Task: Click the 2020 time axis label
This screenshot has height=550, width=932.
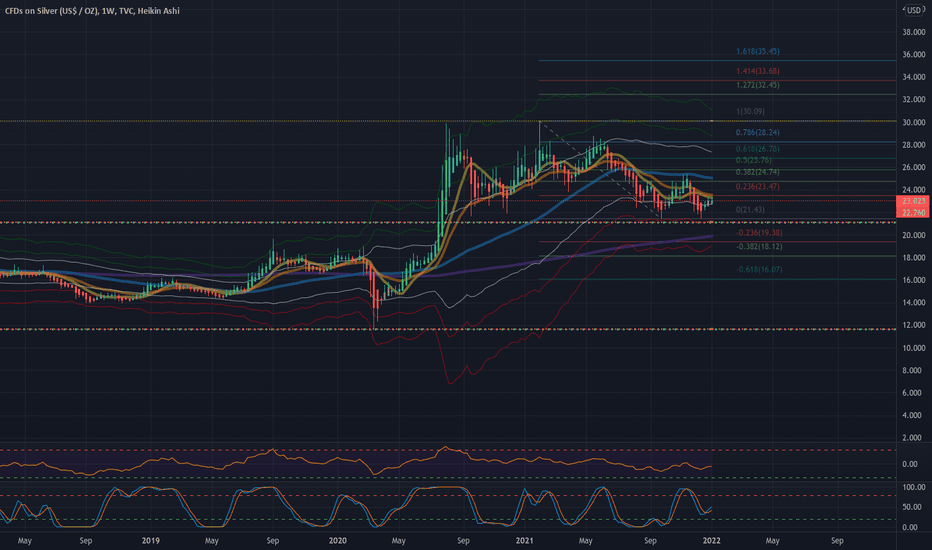Action: pyautogui.click(x=338, y=540)
